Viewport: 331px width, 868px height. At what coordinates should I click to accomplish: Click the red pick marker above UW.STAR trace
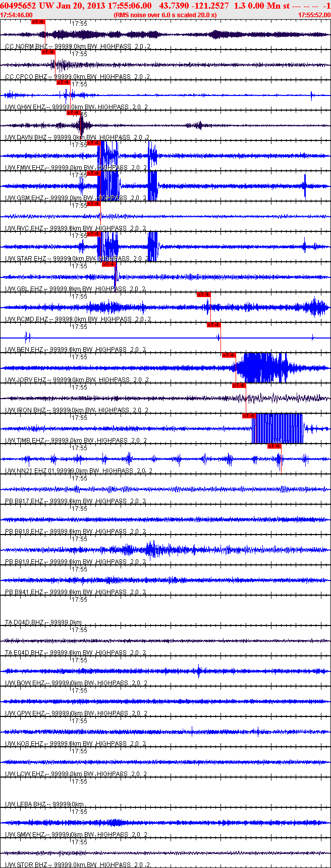tap(94, 234)
